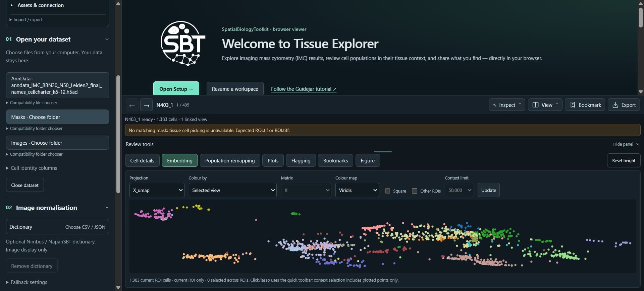
Task: Open the View menu
Action: pos(545,105)
